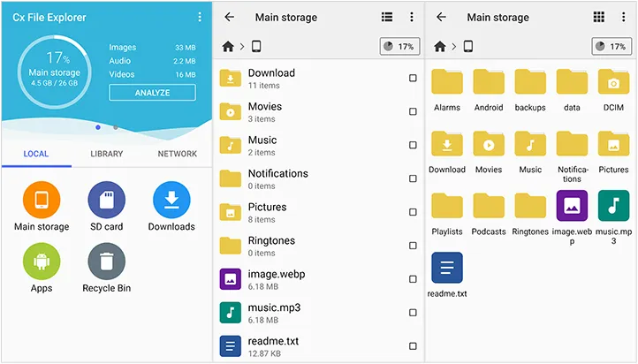Open image.webp 6.18 MB list row

tap(319, 279)
